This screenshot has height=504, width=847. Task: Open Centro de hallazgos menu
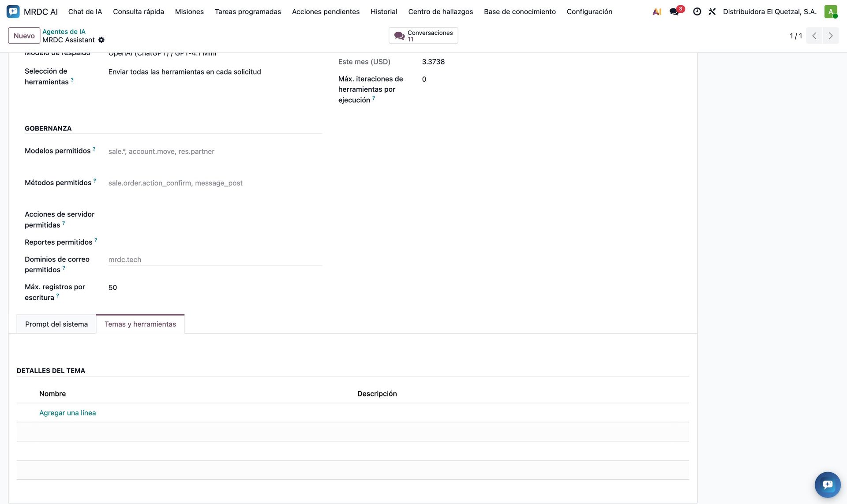(440, 12)
